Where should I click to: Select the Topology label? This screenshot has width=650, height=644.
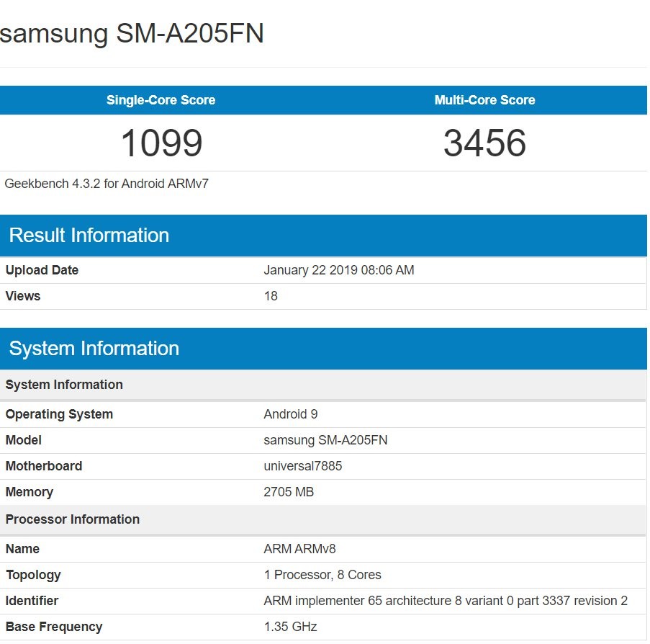coord(33,575)
